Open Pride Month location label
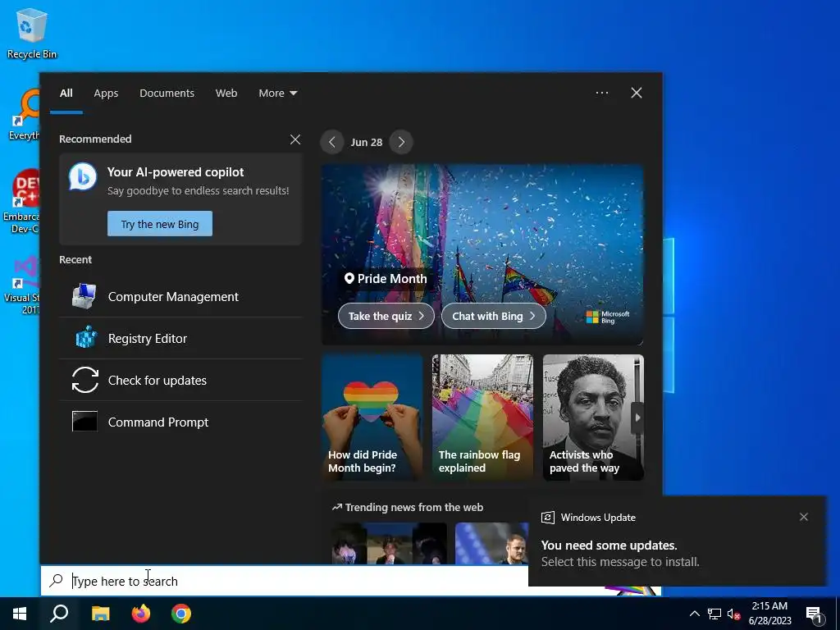840x630 pixels. point(386,279)
